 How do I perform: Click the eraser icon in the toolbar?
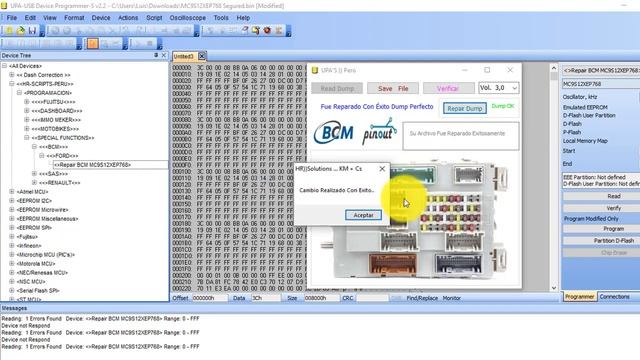tap(244, 31)
